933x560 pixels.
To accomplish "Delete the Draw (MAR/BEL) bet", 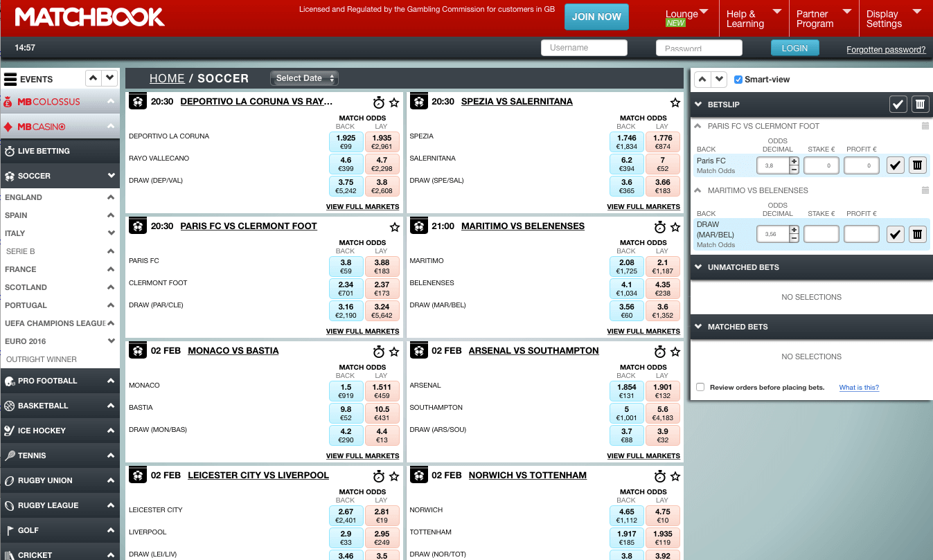I will 917,234.
